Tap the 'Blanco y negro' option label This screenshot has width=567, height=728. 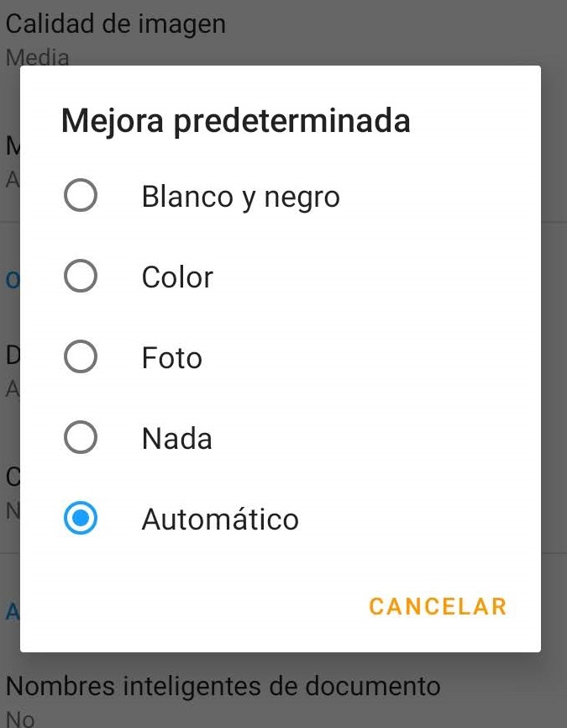pos(241,198)
